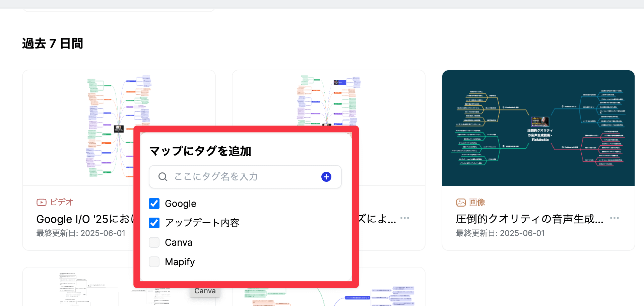Open three-dot menu on the middle card
The height and width of the screenshot is (306, 644).
404,218
